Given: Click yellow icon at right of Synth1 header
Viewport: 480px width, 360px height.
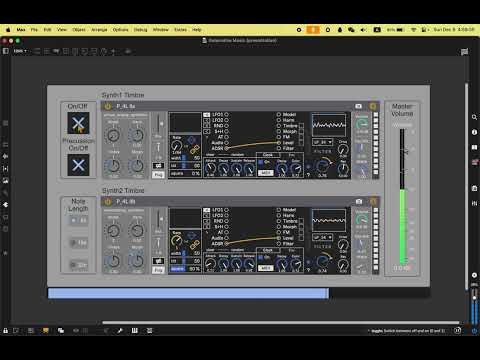Looking at the screenshot, I should (x=373, y=106).
